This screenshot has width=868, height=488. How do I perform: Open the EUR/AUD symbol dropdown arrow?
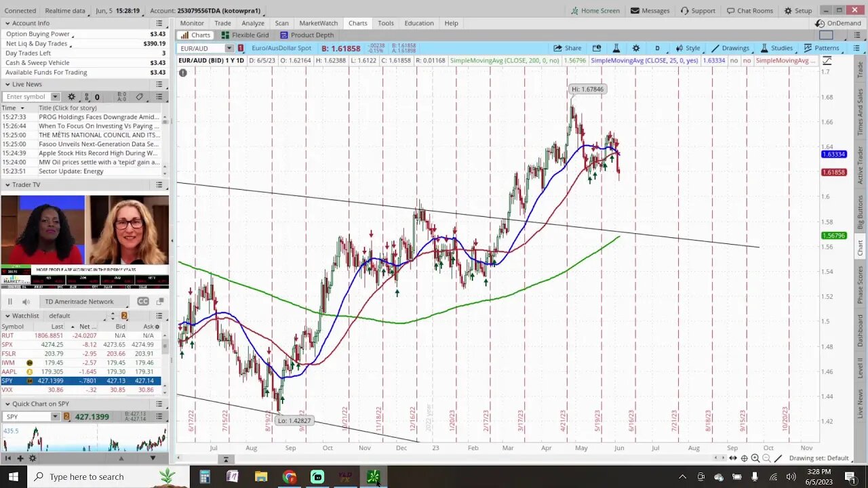pyautogui.click(x=229, y=48)
